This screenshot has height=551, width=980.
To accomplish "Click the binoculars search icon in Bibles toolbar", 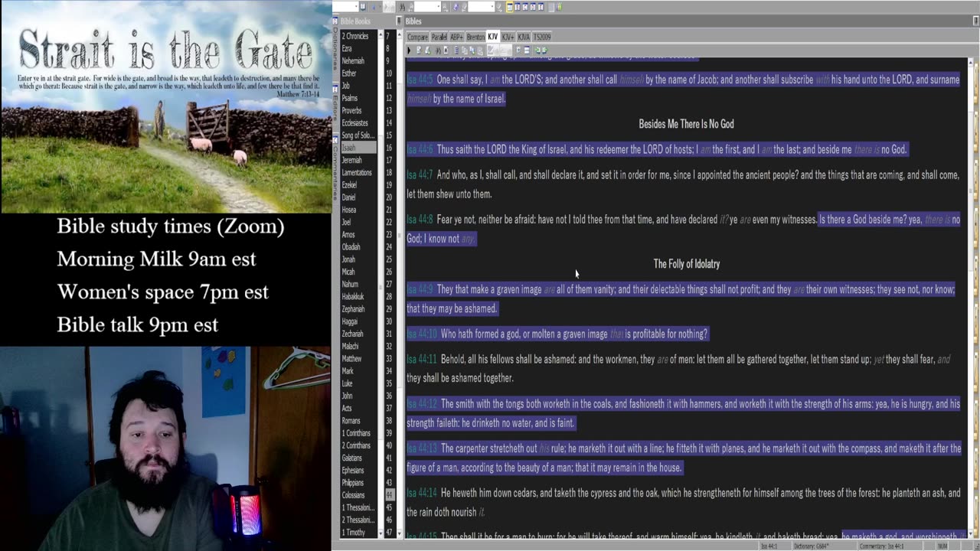I will point(438,51).
